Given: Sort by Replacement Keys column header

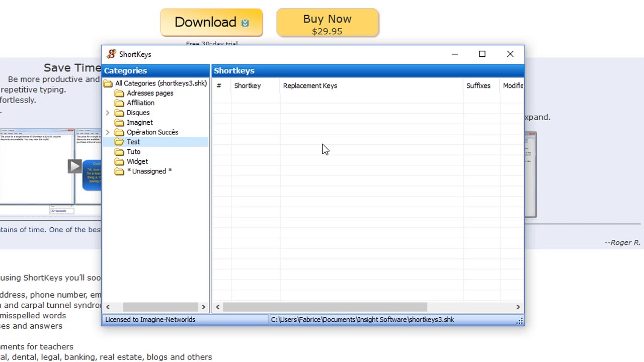Looking at the screenshot, I should point(371,85).
